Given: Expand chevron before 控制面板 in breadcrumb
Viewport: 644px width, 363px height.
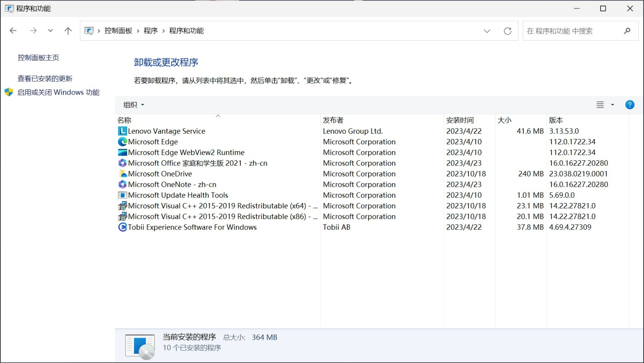Looking at the screenshot, I should [x=99, y=31].
